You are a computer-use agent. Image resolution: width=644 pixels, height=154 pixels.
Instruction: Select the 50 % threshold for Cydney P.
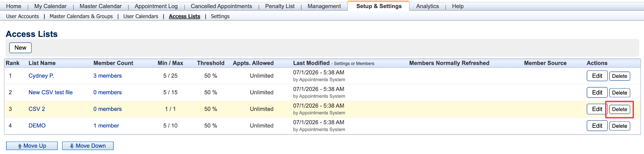pos(211,76)
